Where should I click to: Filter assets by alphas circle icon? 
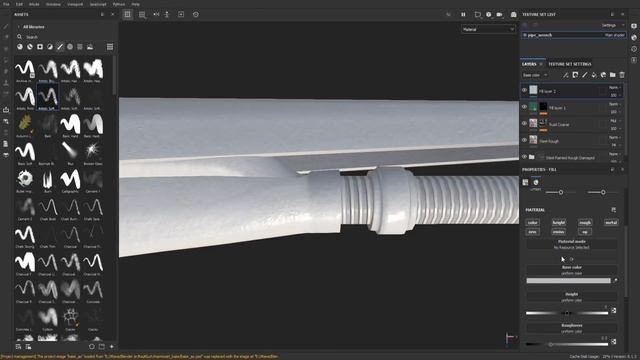coord(70,47)
